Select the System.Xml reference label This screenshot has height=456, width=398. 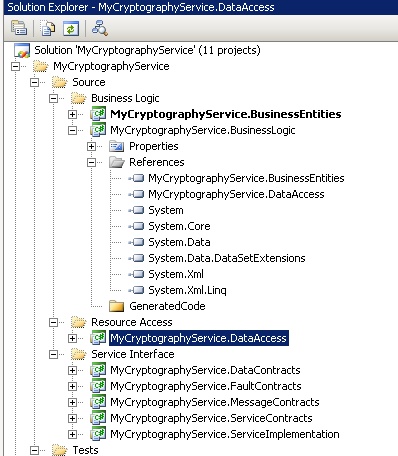[x=176, y=274]
